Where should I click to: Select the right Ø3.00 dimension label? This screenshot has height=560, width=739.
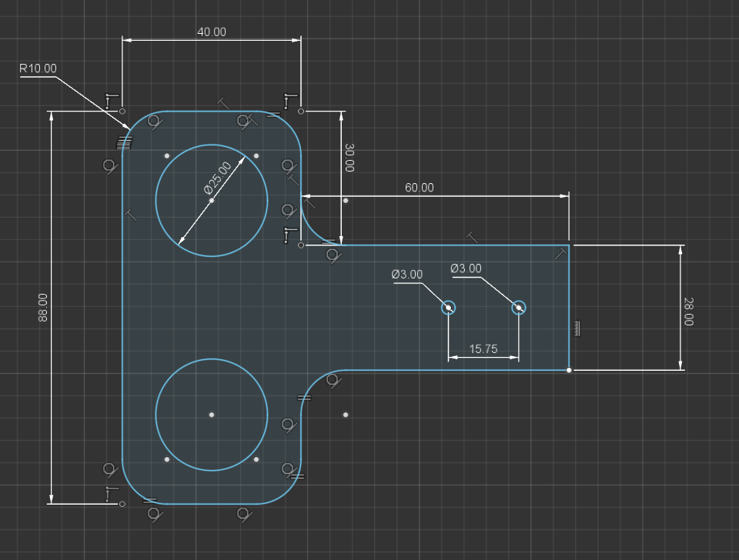(466, 268)
